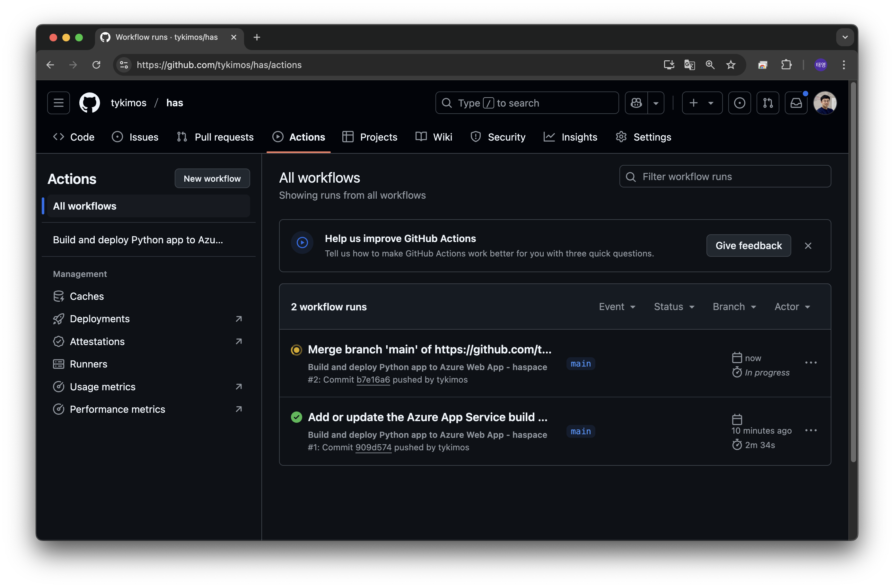Click the GitHub Octocat logo

pyautogui.click(x=89, y=103)
